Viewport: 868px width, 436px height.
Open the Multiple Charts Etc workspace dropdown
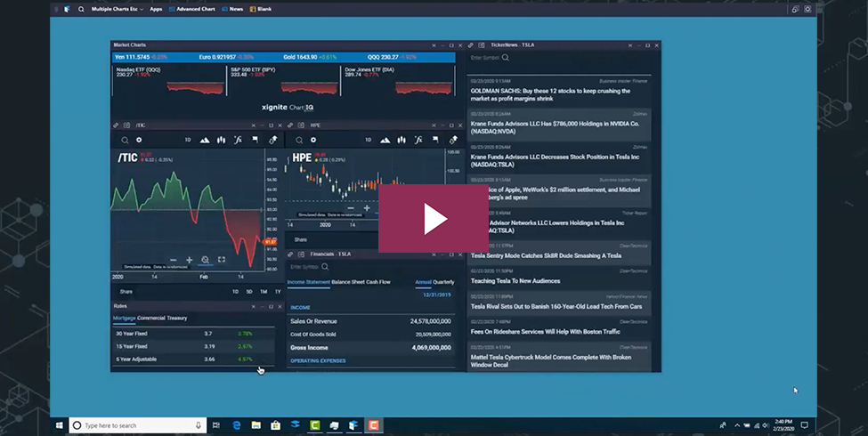pos(118,9)
